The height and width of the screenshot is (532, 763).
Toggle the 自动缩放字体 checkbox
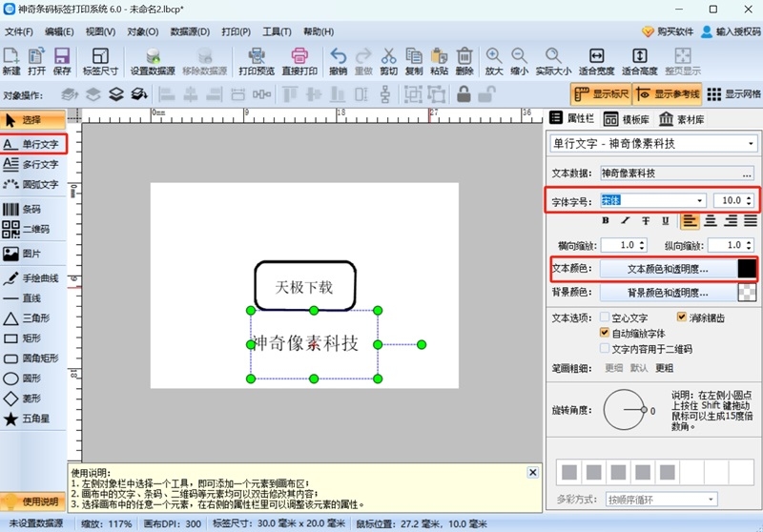[606, 334]
